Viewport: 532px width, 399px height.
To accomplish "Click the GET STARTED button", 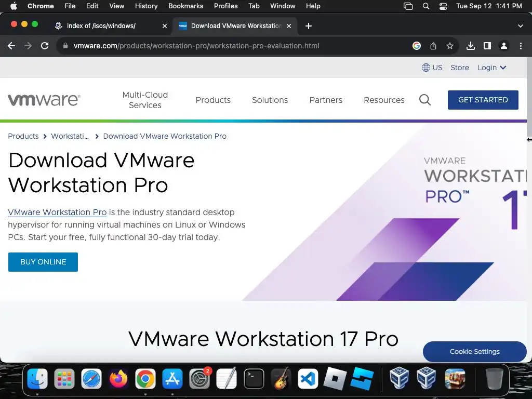I will click(x=483, y=100).
